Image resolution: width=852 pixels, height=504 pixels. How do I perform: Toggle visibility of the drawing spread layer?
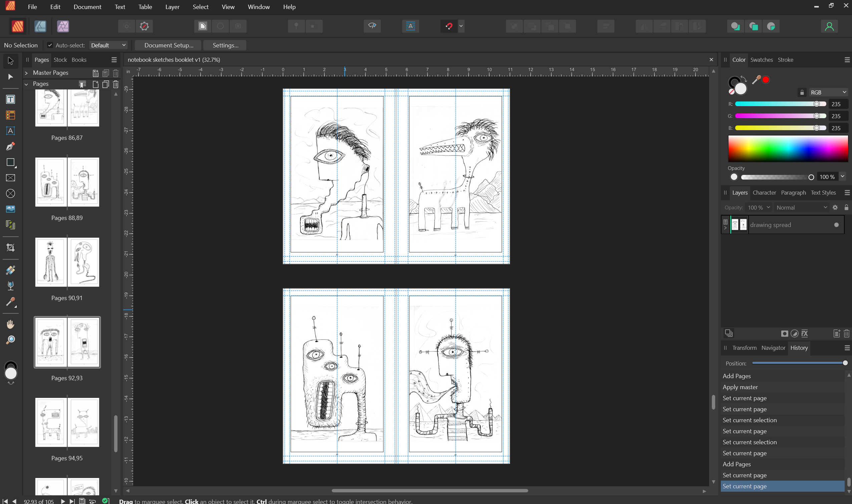click(x=836, y=225)
